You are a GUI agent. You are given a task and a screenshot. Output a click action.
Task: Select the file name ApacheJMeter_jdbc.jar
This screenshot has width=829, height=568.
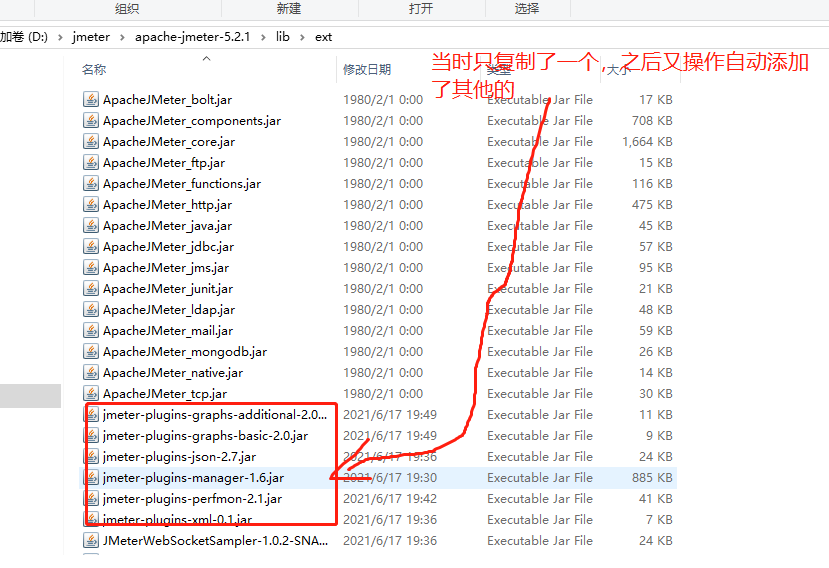click(x=168, y=247)
